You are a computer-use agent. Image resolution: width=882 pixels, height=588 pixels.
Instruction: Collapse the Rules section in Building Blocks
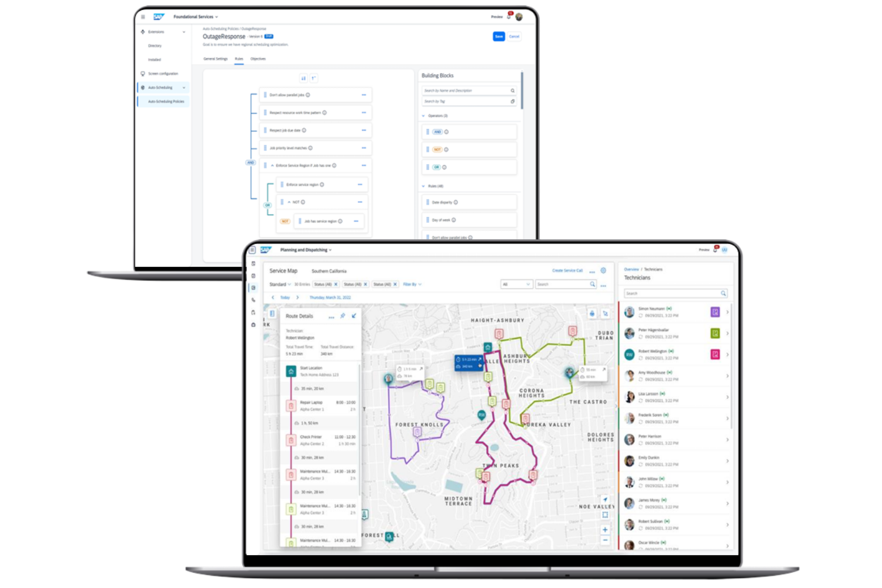tap(423, 186)
